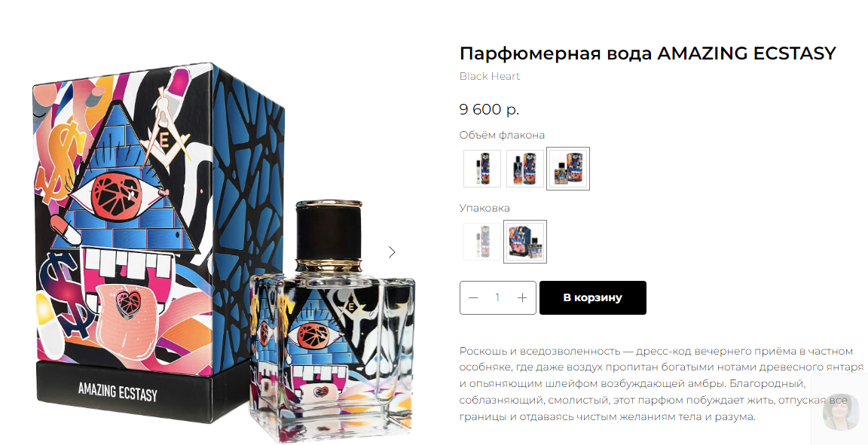Viewport: 868px width, 445px height.
Task: Decrease quantity with the minus icon
Action: (473, 297)
